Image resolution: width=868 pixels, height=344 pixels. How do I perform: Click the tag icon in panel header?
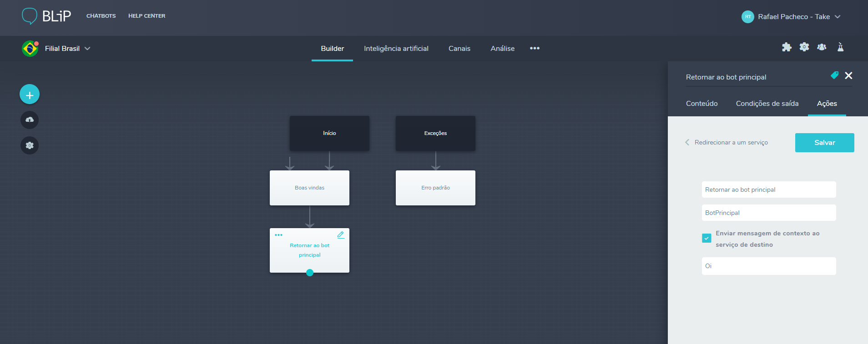pos(834,75)
